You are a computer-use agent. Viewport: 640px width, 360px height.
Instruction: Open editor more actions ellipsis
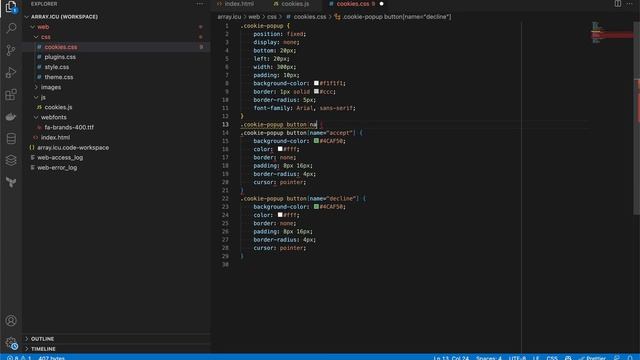(629, 4)
